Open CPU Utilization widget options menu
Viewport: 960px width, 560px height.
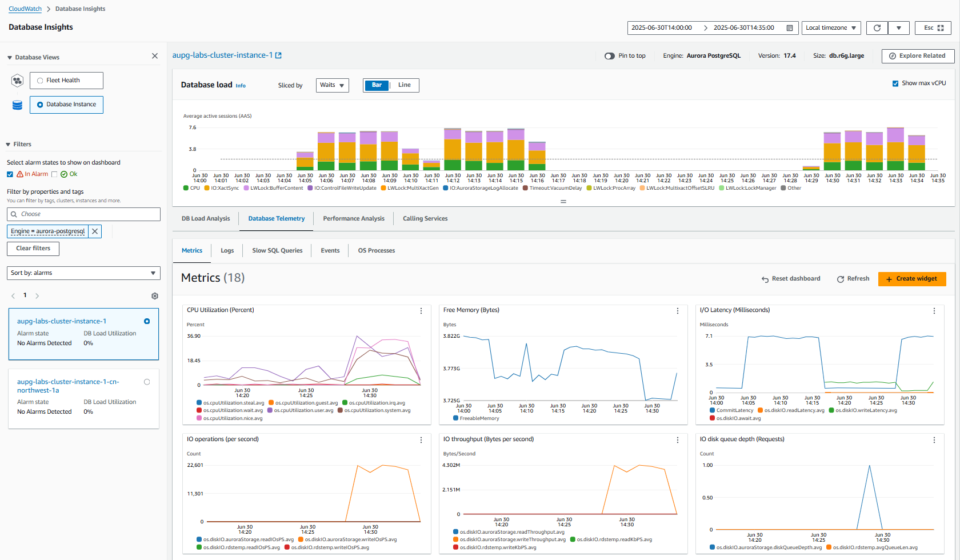(x=421, y=311)
